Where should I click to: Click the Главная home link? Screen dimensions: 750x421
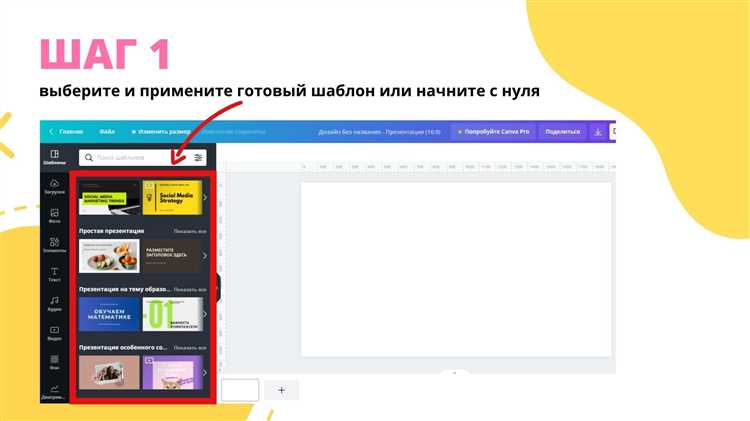(71, 132)
